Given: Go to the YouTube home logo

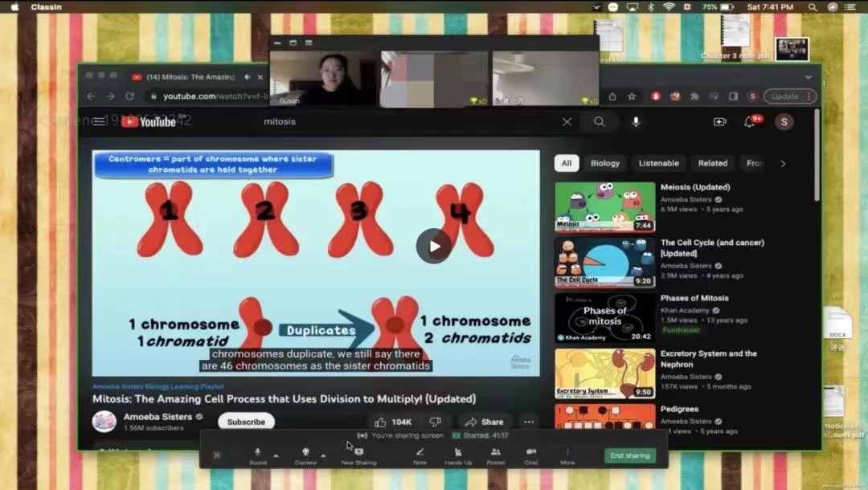Looking at the screenshot, I should (149, 121).
